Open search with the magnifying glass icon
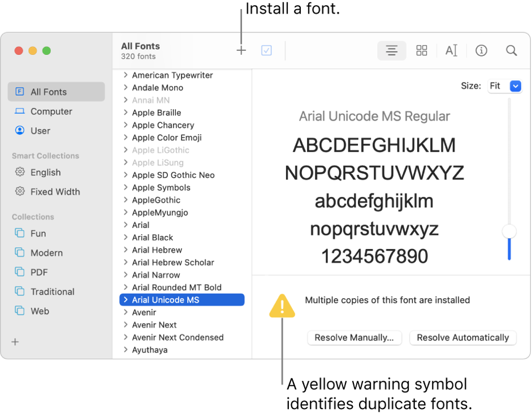 click(x=511, y=51)
